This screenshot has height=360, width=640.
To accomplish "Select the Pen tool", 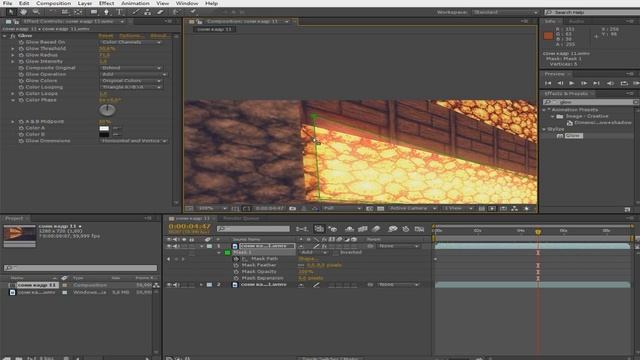I will pos(106,12).
